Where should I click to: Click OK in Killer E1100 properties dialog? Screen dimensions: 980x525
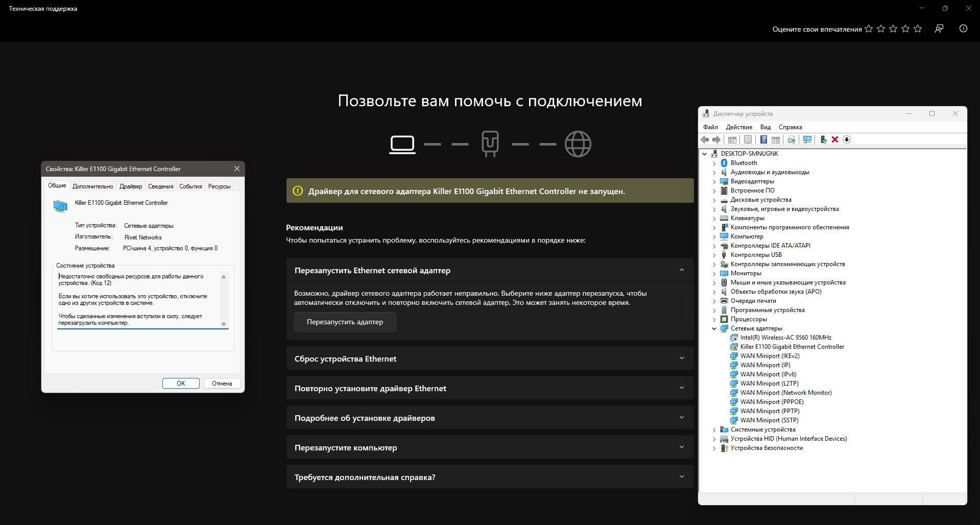point(181,384)
